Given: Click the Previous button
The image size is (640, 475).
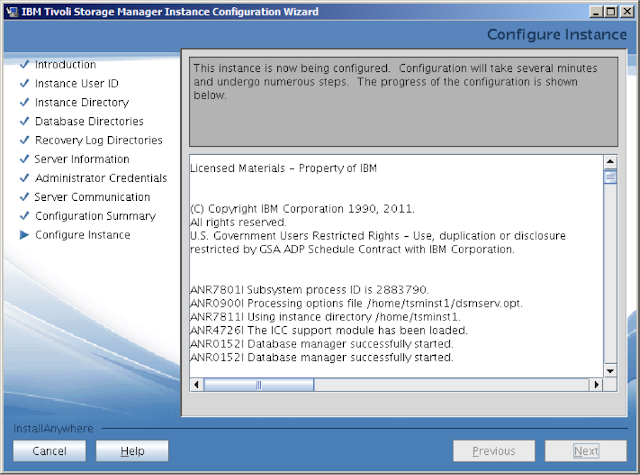Looking at the screenshot, I should pyautogui.click(x=494, y=451).
